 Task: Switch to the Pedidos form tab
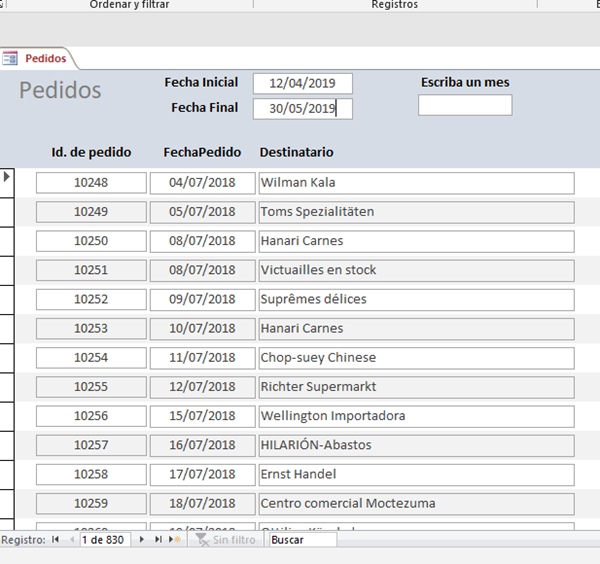coord(37,59)
